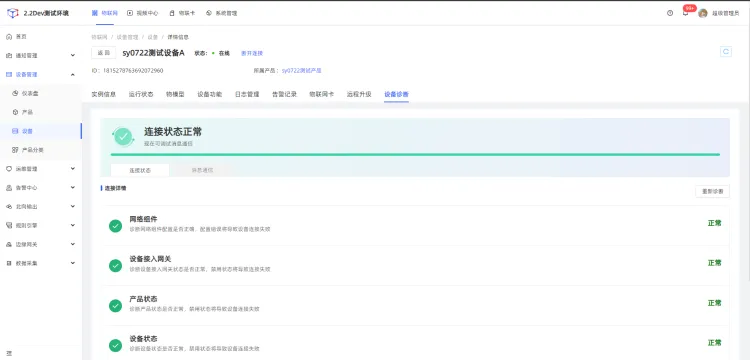Click 物联网 in the breadcrumb
This screenshot has height=360, width=750.
tap(98, 37)
